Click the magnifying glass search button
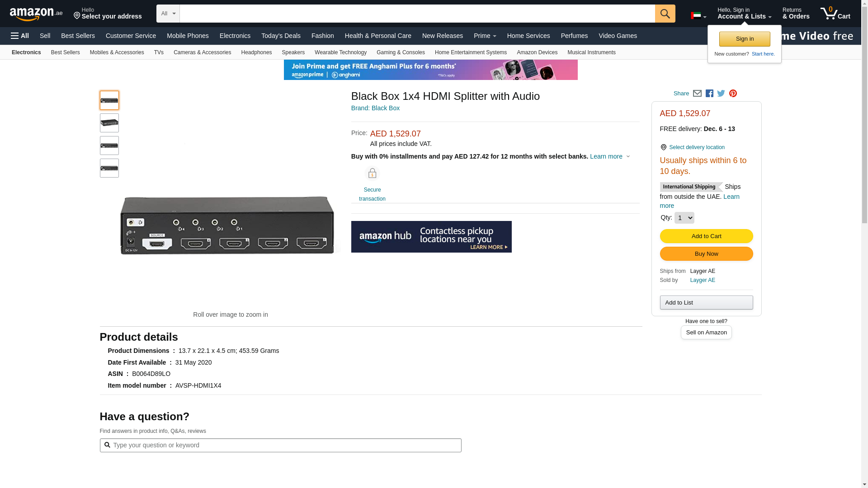This screenshot has height=488, width=868. coord(665,14)
